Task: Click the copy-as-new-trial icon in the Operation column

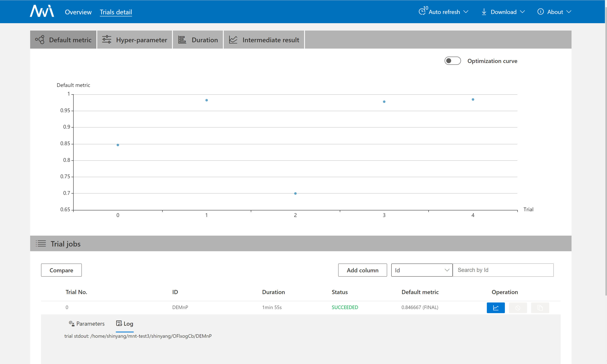Action: pos(540,308)
